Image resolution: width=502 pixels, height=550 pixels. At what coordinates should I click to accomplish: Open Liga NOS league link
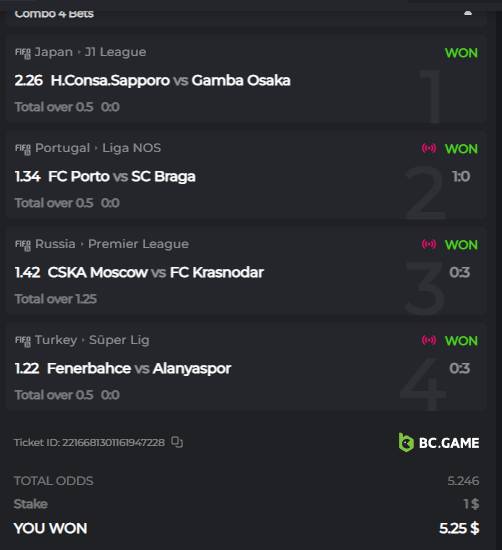tap(132, 148)
